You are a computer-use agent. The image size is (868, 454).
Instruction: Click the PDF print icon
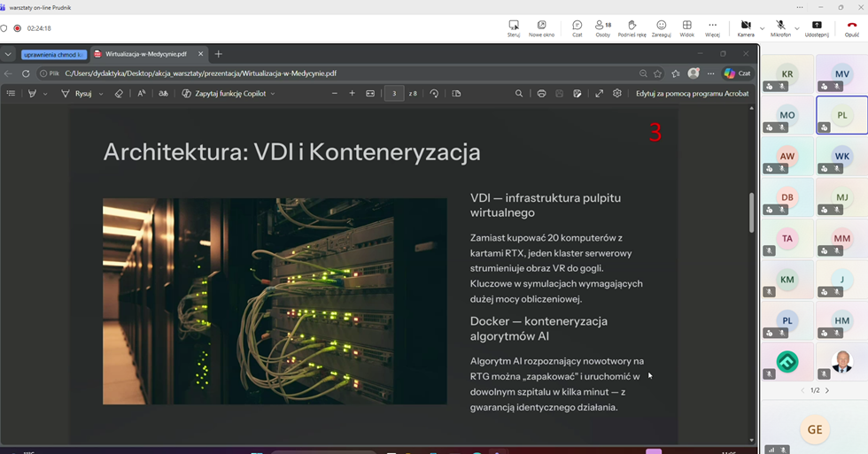[x=541, y=93]
